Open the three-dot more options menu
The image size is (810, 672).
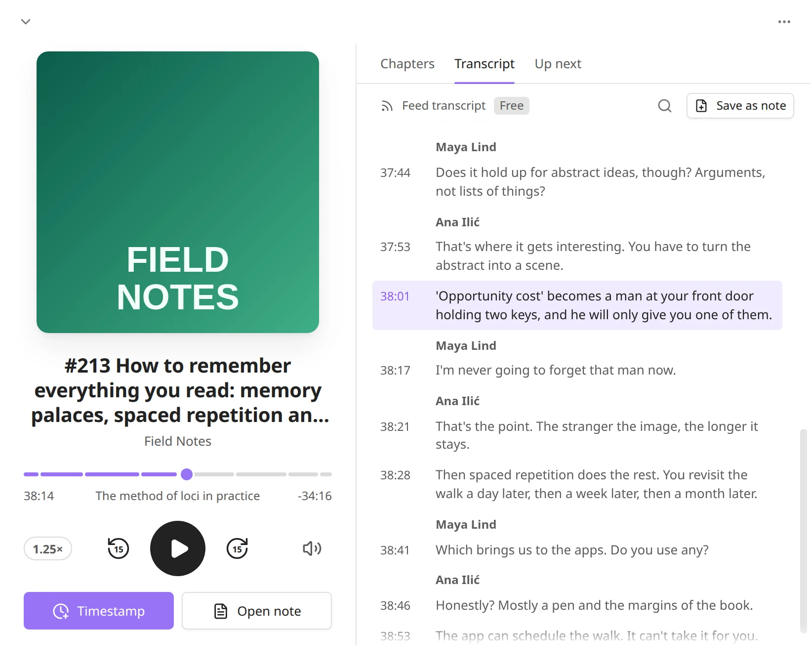(784, 22)
